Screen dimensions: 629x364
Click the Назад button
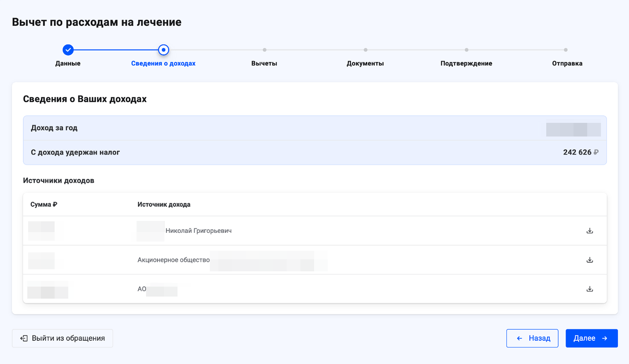pyautogui.click(x=532, y=338)
